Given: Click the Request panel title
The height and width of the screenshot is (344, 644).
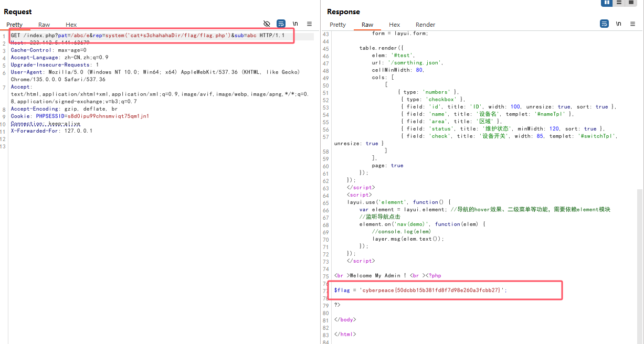Looking at the screenshot, I should click(x=18, y=12).
